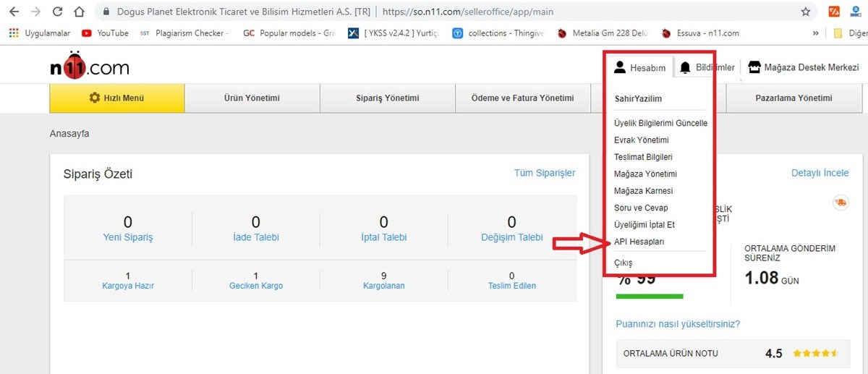The height and width of the screenshot is (374, 868).
Task: Open Tüm Siparişler link
Action: pos(545,173)
